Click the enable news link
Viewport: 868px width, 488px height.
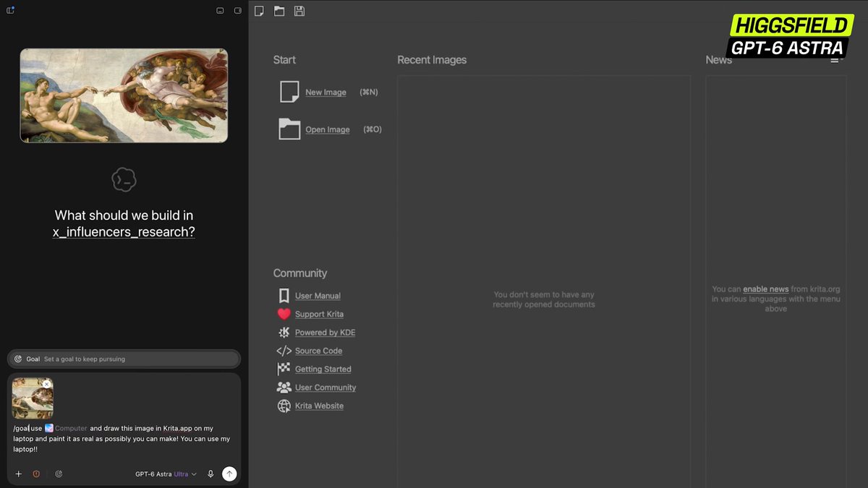pos(765,289)
